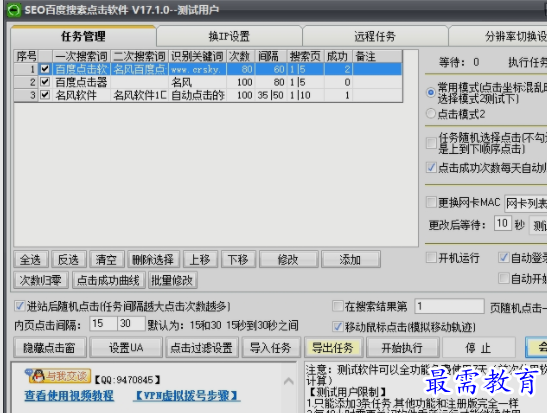Enable 任务随机选择点击 checkbox

(431, 143)
